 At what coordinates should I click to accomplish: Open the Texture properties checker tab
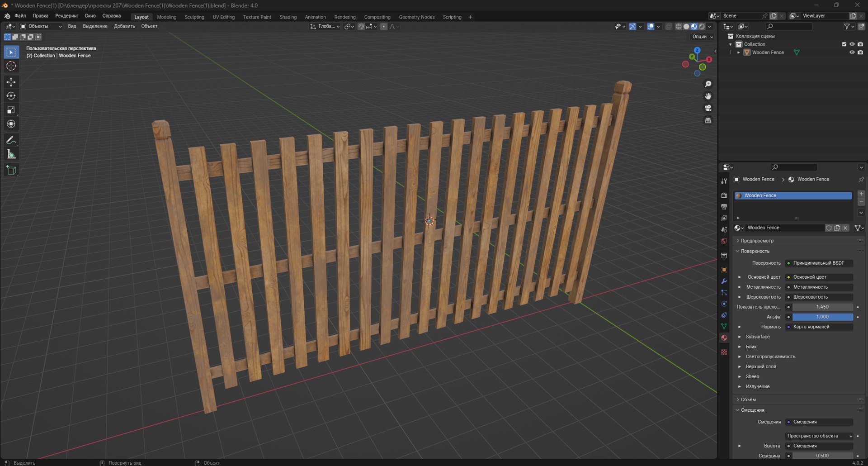(x=724, y=352)
